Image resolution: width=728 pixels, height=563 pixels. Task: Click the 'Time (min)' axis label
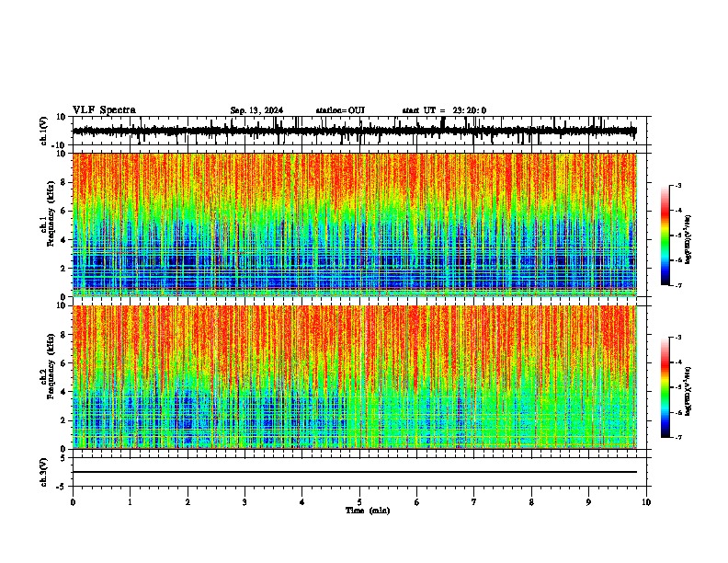pos(368,511)
